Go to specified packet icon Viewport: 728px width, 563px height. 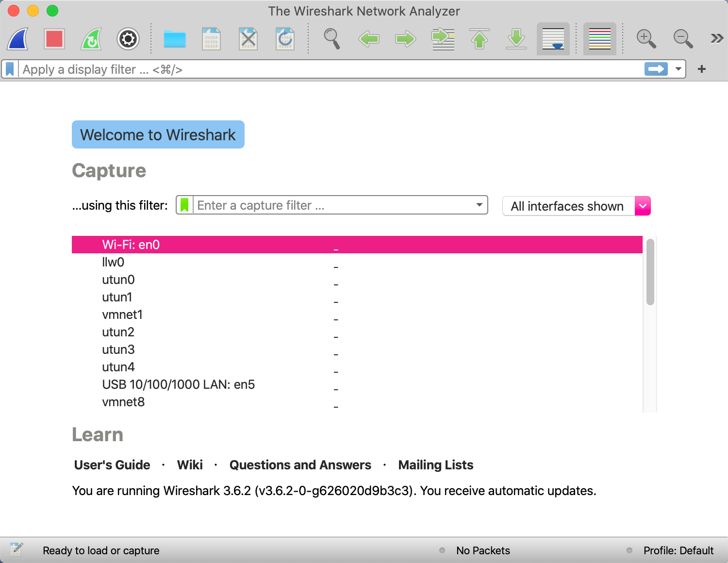(x=443, y=39)
